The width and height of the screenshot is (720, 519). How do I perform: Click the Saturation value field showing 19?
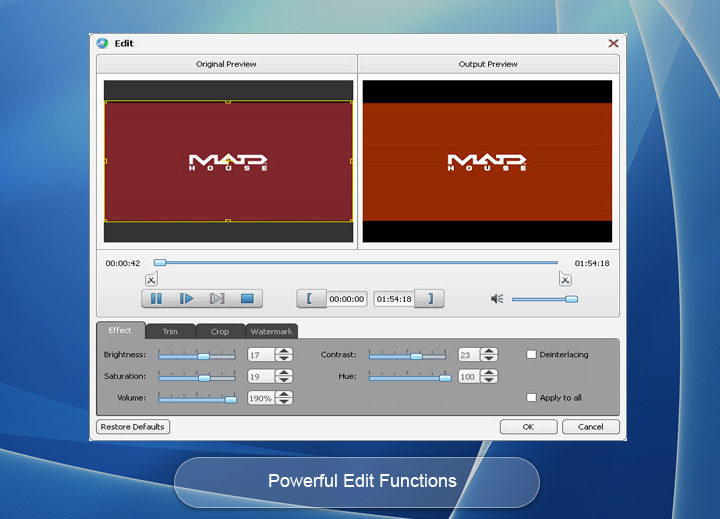[261, 376]
